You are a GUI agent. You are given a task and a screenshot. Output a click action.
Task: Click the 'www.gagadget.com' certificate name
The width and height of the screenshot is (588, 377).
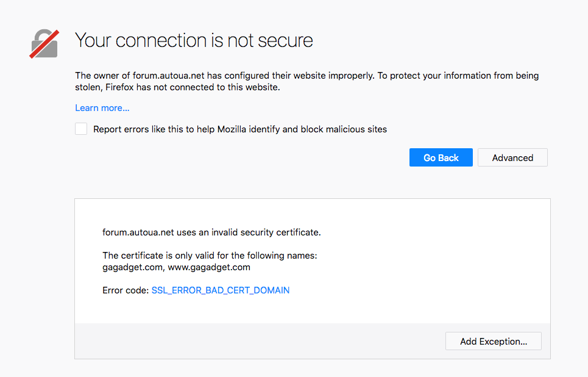pos(209,267)
